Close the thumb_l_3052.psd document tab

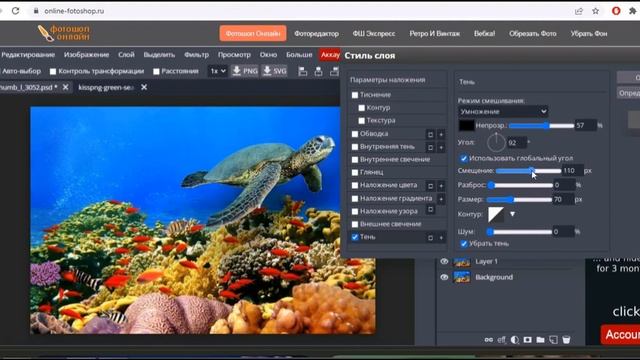[x=65, y=87]
